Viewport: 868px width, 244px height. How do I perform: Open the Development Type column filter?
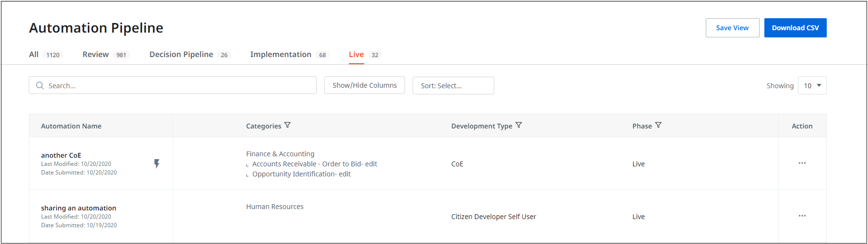point(519,125)
